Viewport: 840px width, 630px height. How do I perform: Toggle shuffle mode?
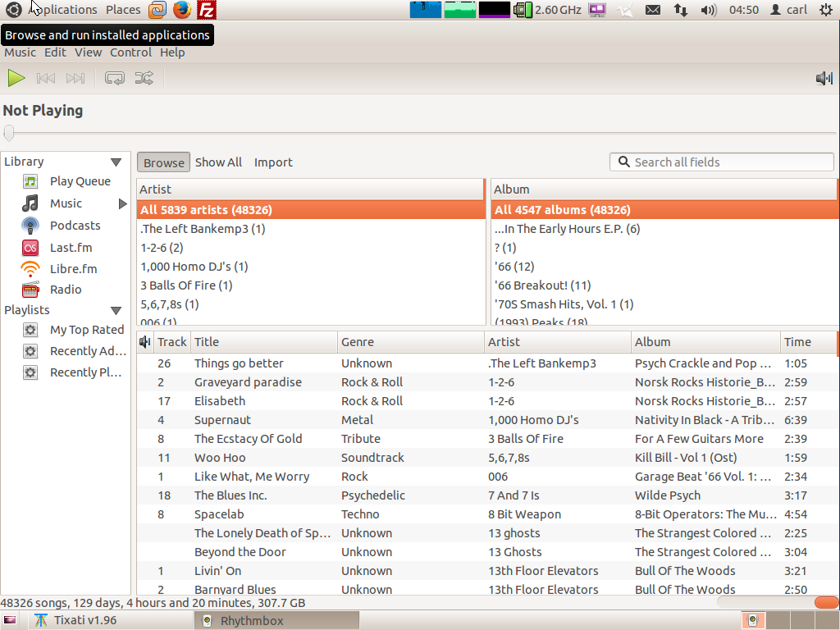[144, 78]
